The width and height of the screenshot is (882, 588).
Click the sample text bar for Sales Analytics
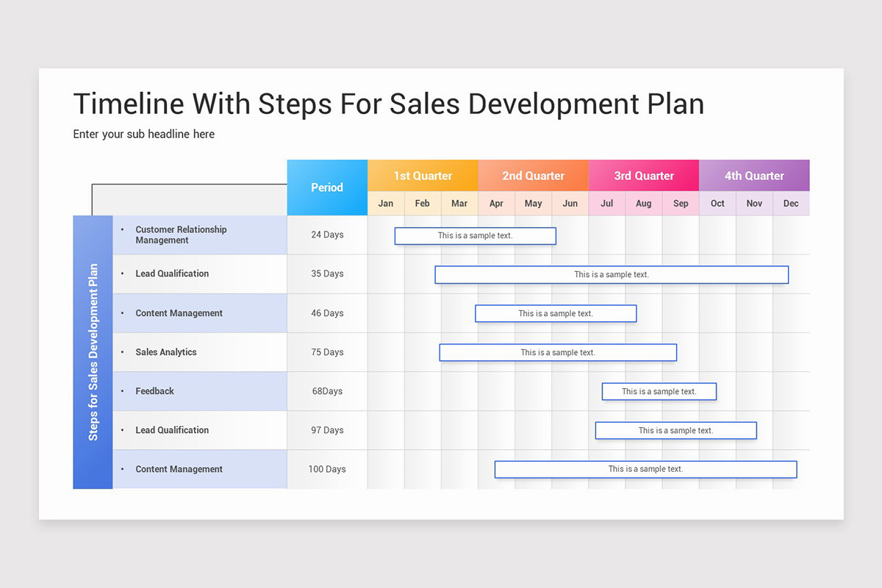click(558, 352)
